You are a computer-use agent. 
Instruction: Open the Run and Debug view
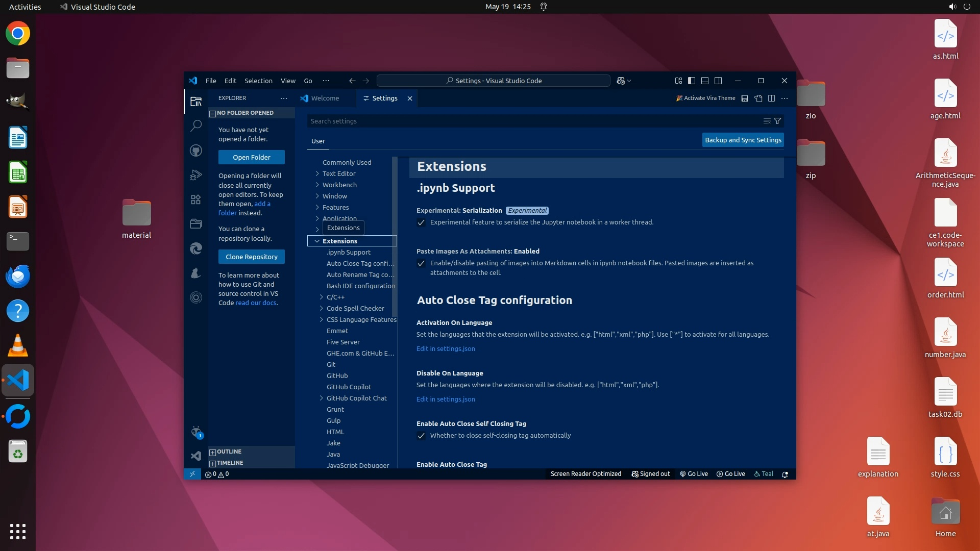(196, 175)
